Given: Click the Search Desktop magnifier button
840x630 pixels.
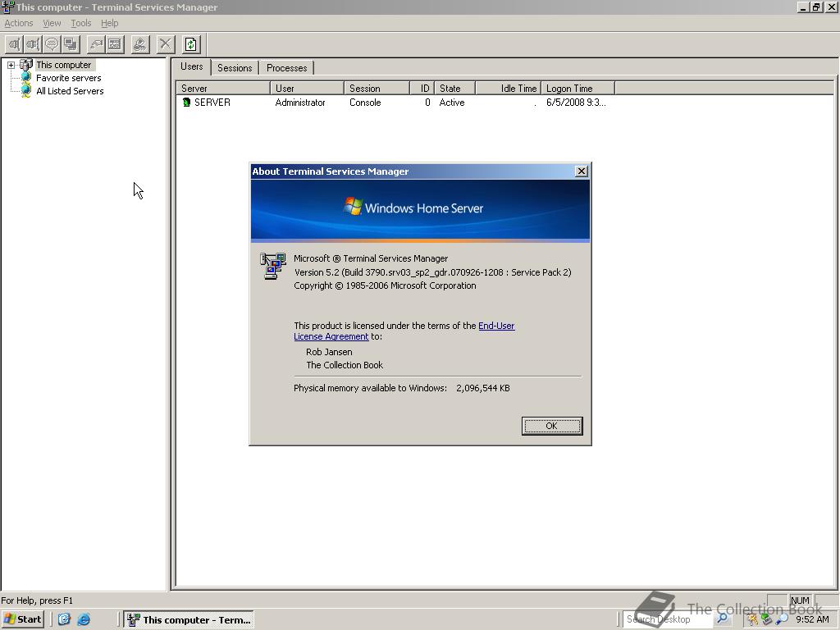Looking at the screenshot, I should point(723,619).
